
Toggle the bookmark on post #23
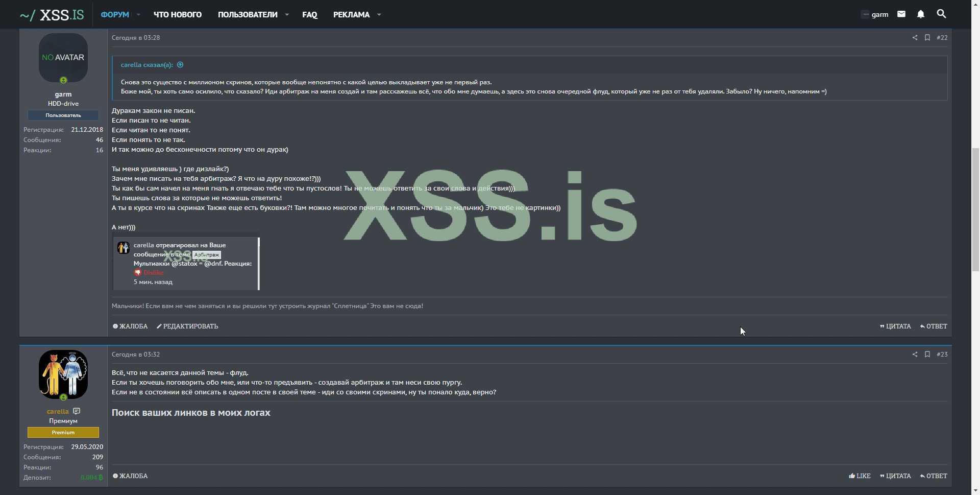(927, 355)
